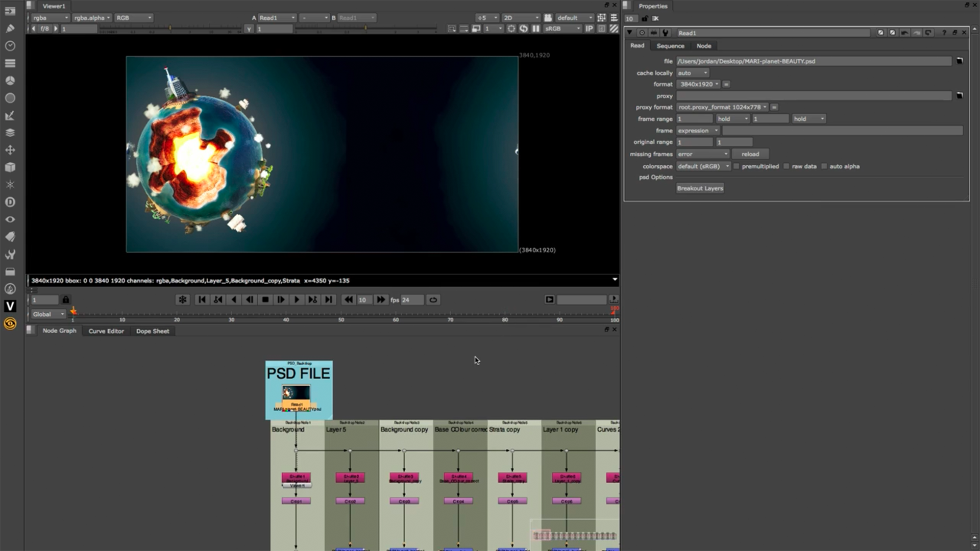Open file browser for file path
The height and width of the screenshot is (551, 980).
(x=960, y=61)
